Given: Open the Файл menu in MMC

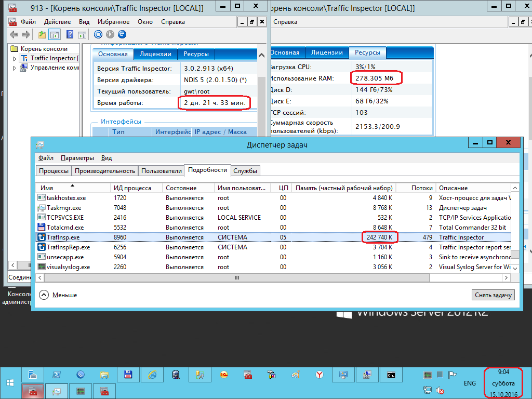Looking at the screenshot, I should [x=28, y=22].
